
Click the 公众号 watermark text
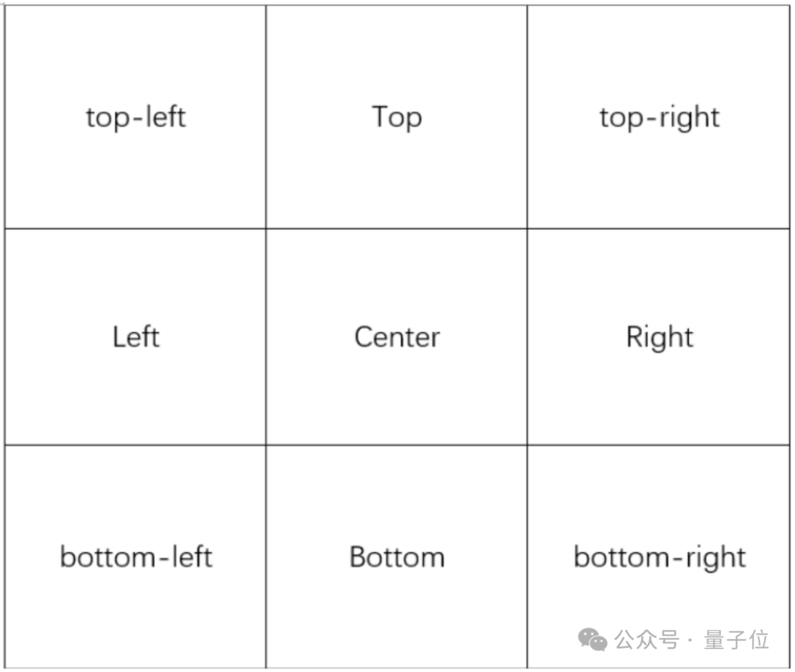pos(647,640)
